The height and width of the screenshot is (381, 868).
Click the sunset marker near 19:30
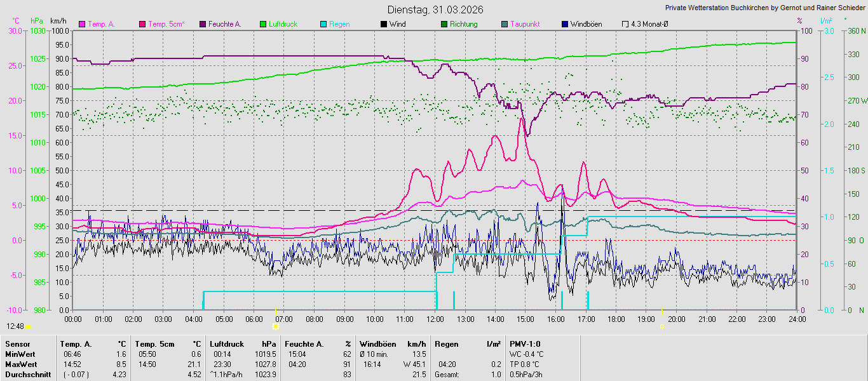(662, 326)
